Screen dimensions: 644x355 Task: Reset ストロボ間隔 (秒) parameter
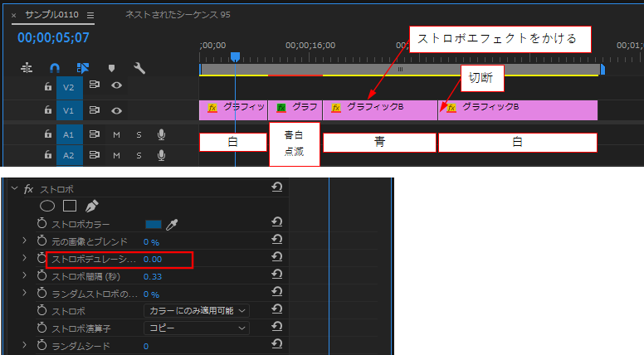pyautogui.click(x=277, y=275)
